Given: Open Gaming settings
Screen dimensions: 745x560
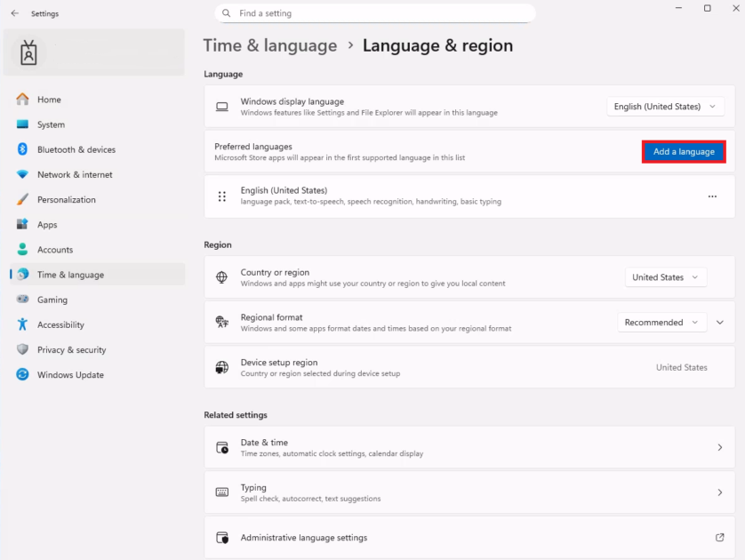Looking at the screenshot, I should 98,300.
